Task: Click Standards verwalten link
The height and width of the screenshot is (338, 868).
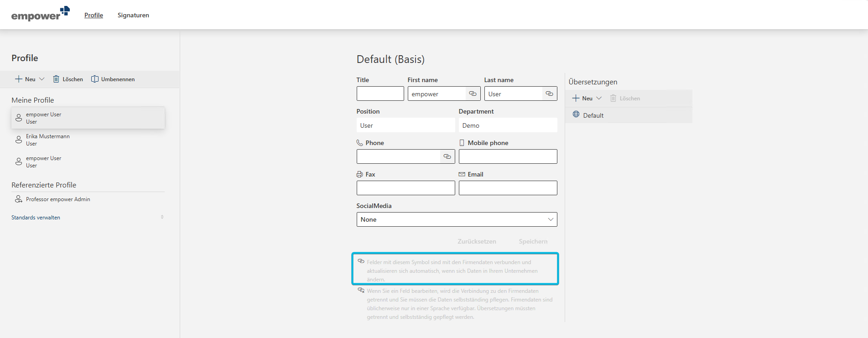Action: point(36,218)
